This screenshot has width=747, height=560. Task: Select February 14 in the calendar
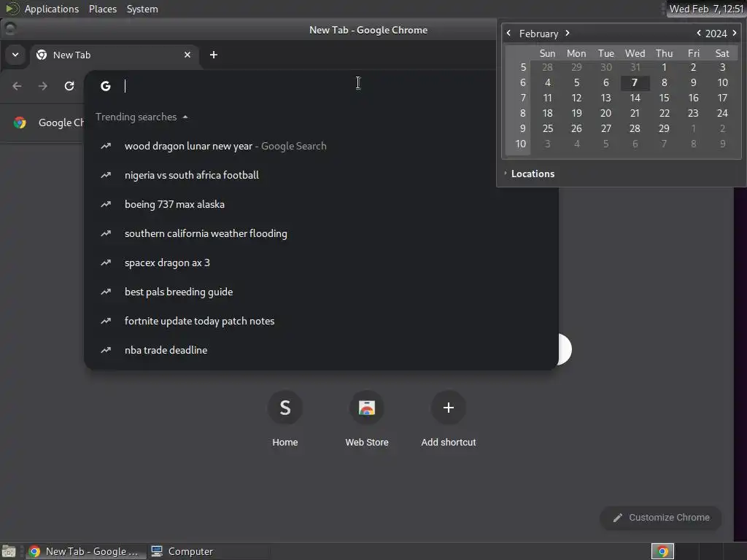[635, 98]
